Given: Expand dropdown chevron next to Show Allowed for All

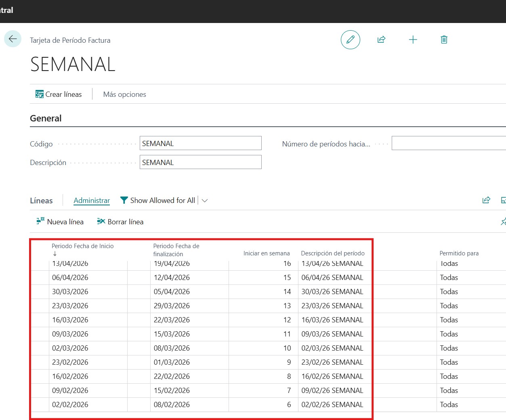Looking at the screenshot, I should point(205,201).
